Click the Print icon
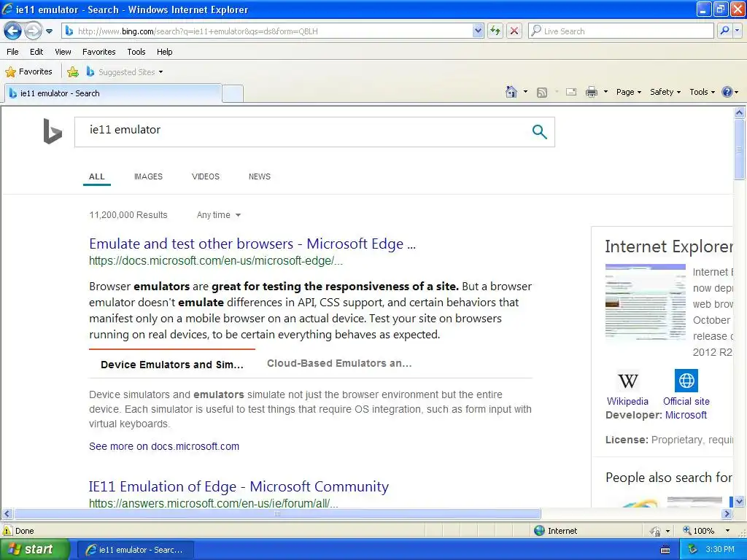The height and width of the screenshot is (560, 747). click(591, 92)
